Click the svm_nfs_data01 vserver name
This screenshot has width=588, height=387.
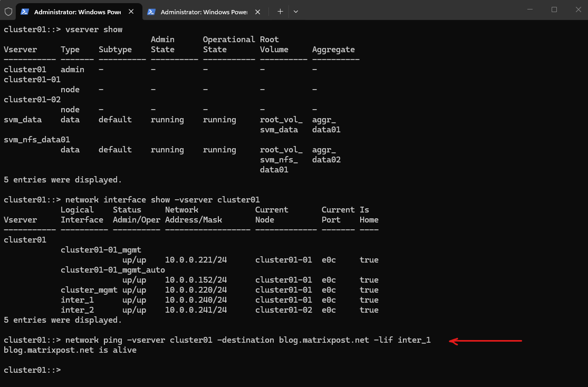pos(36,140)
